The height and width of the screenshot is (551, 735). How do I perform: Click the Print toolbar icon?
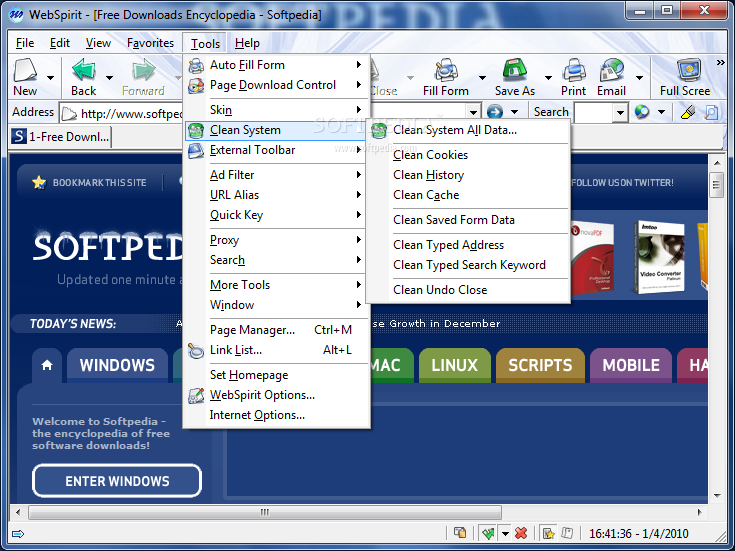tap(574, 70)
